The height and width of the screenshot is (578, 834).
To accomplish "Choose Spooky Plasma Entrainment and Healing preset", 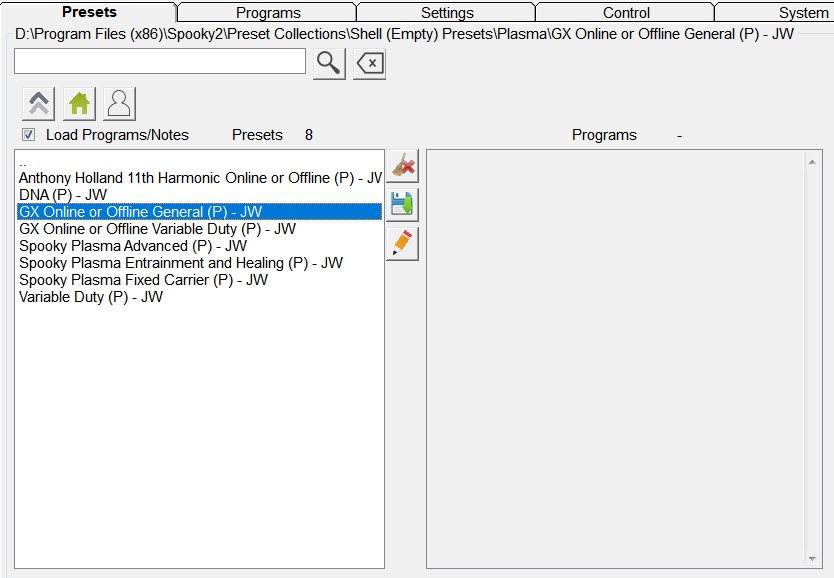I will point(181,263).
